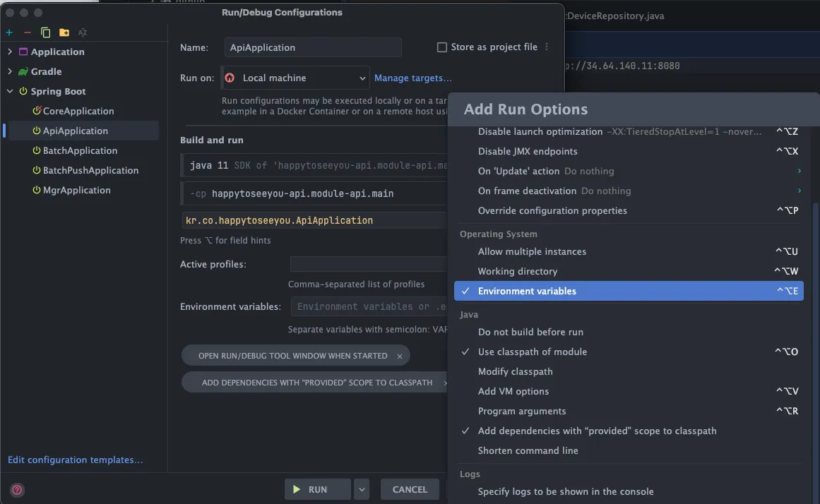This screenshot has width=820, height=504.
Task: Choose Do not build before run
Action: coord(629,332)
